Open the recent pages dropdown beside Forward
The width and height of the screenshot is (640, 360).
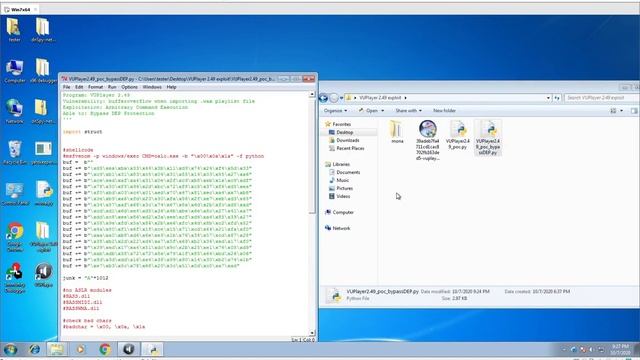(x=341, y=98)
